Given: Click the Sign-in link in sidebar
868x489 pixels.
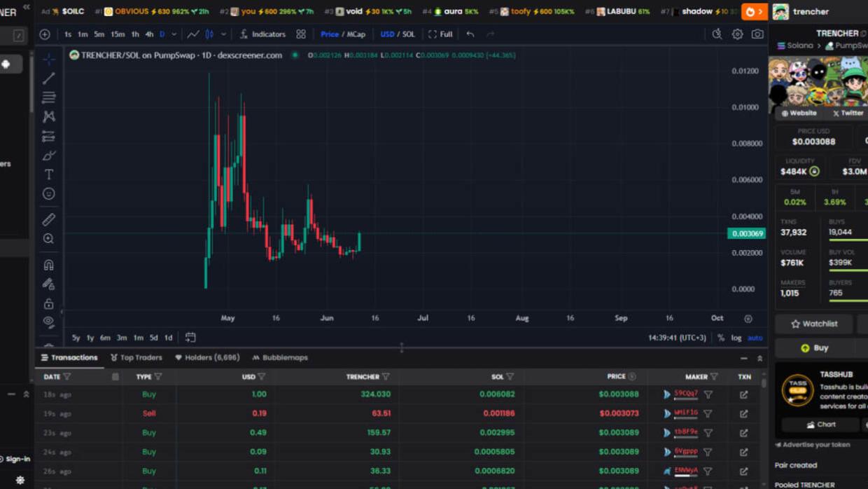Looking at the screenshot, I should pos(15,460).
